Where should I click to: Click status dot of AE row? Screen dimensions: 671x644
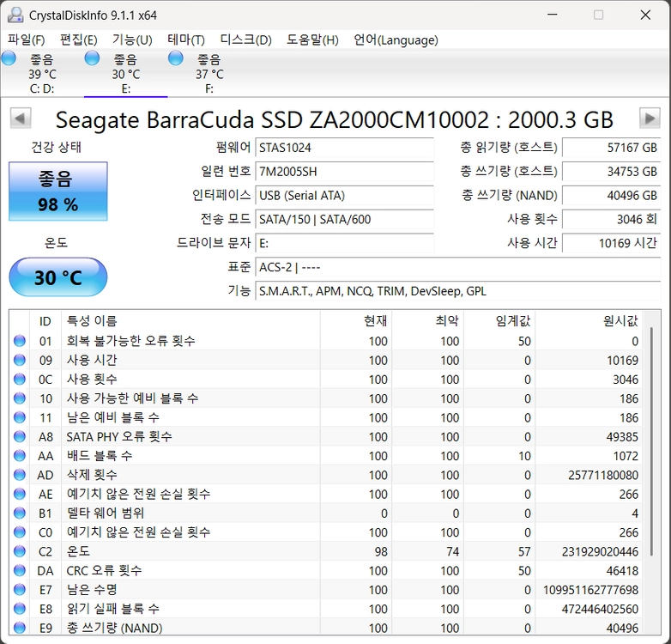pyautogui.click(x=20, y=494)
